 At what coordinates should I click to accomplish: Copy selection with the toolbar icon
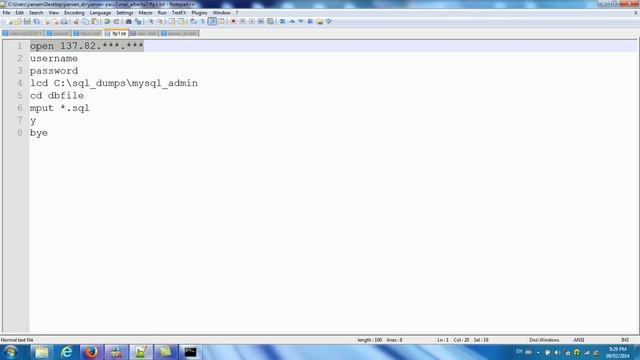pos(85,21)
